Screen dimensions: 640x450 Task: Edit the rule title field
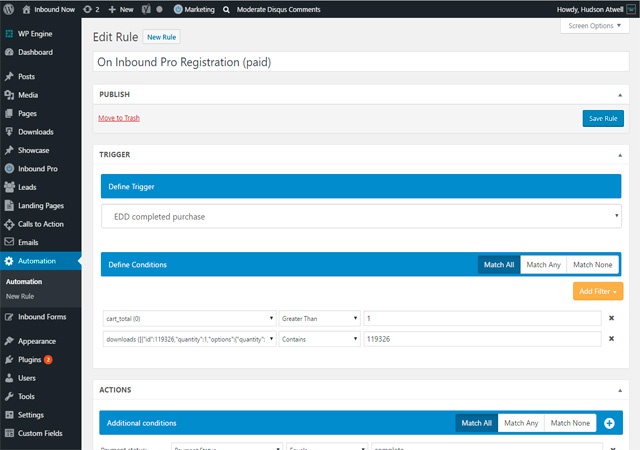tap(361, 62)
